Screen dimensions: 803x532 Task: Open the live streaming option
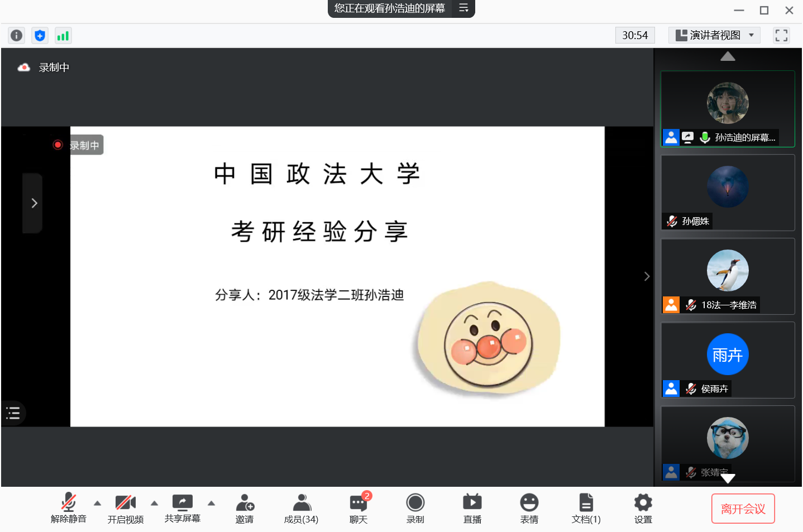click(x=472, y=508)
